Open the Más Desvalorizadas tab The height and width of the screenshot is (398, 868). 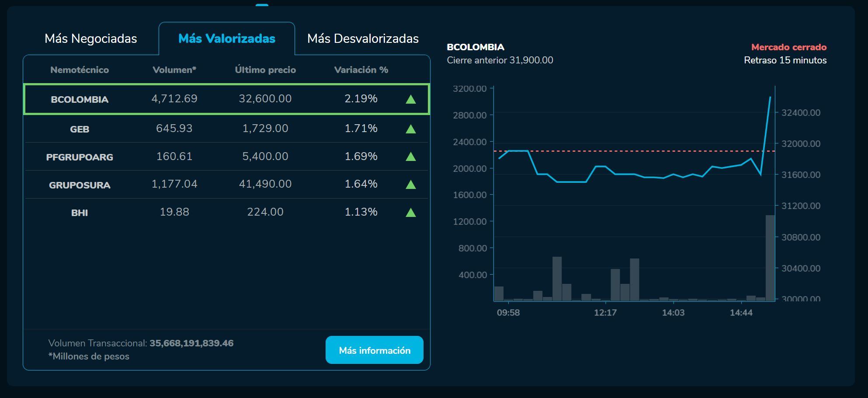(363, 38)
